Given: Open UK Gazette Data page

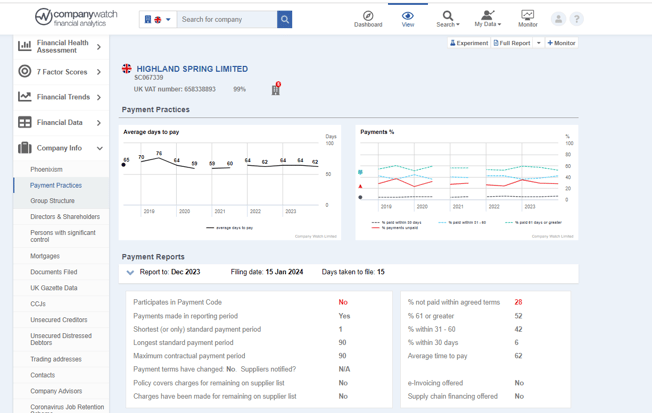Looking at the screenshot, I should coord(54,288).
